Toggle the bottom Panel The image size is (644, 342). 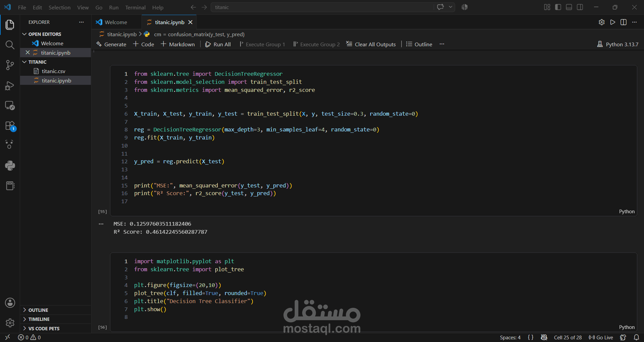[569, 7]
